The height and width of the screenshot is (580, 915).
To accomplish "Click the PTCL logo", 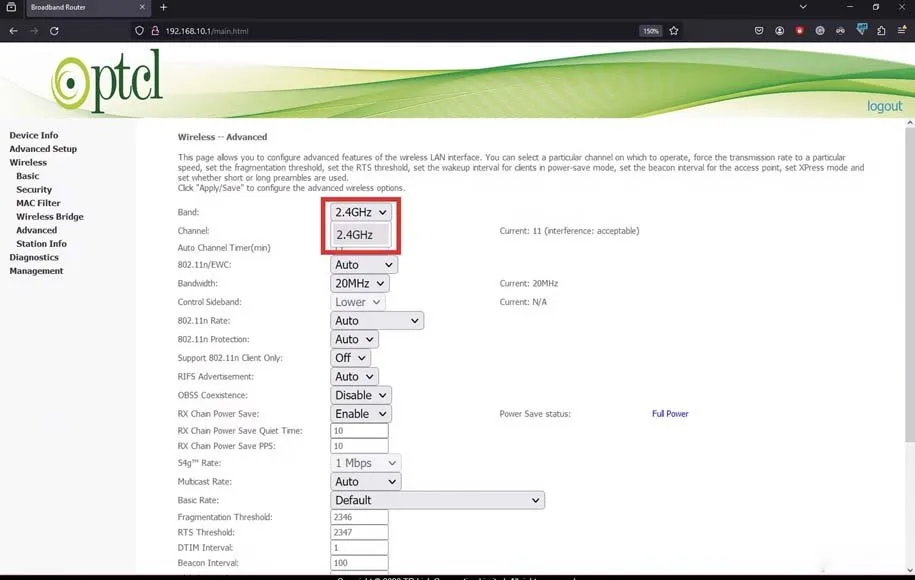I will click(108, 83).
